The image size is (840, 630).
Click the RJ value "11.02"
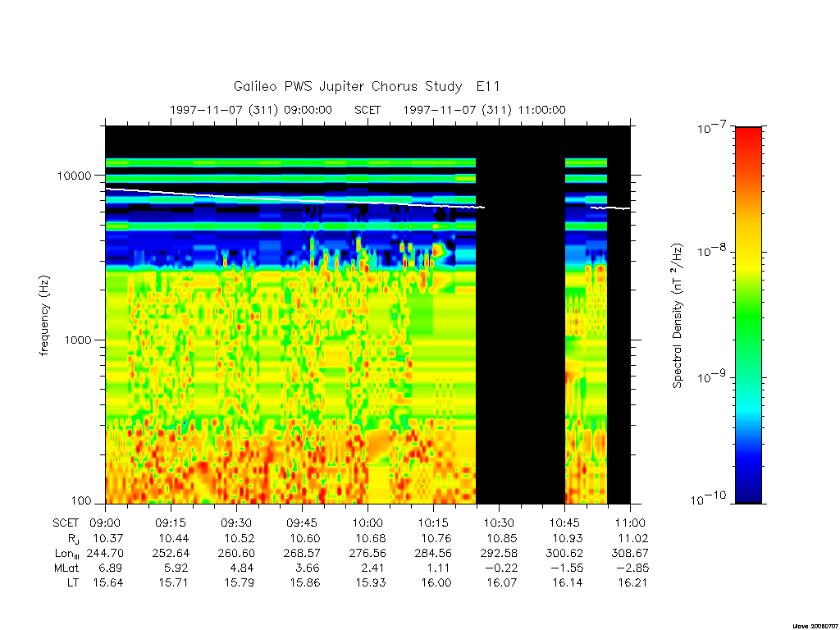[632, 538]
